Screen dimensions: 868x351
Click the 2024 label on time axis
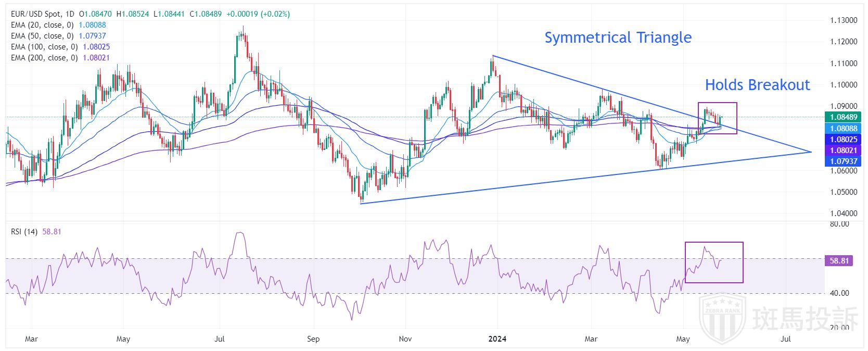click(497, 339)
